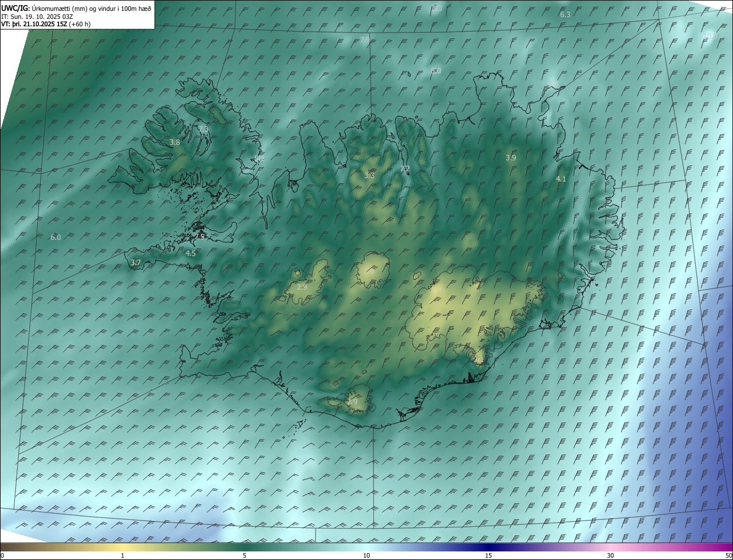Pick the yellow legend color above the 1 tick
This screenshot has height=560, width=733.
pos(123,547)
